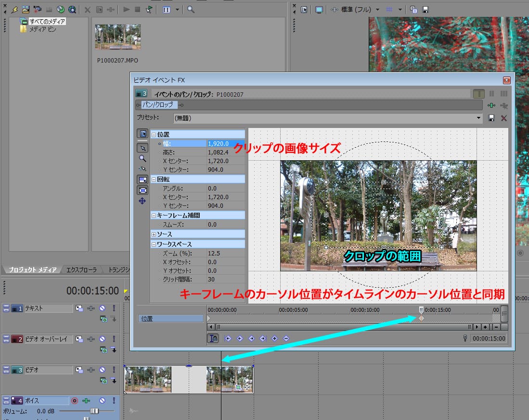
Task: Open the プリセット dropdown list
Action: pyautogui.click(x=478, y=118)
